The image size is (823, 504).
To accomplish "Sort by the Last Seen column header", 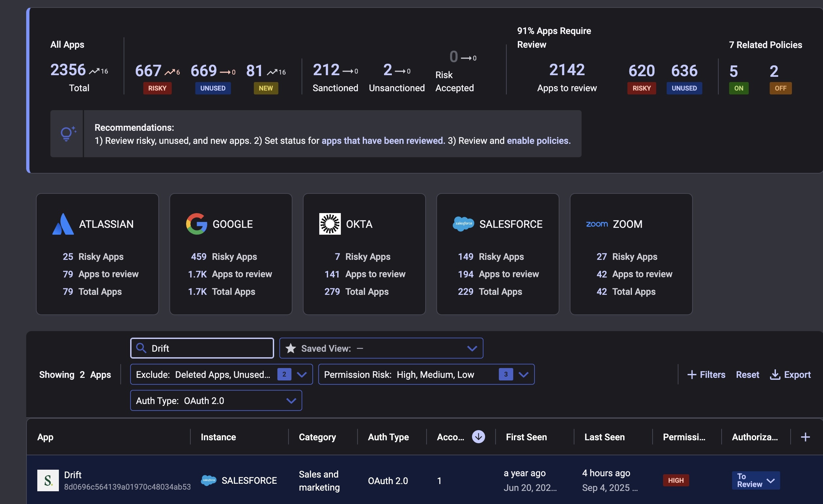I will click(604, 437).
